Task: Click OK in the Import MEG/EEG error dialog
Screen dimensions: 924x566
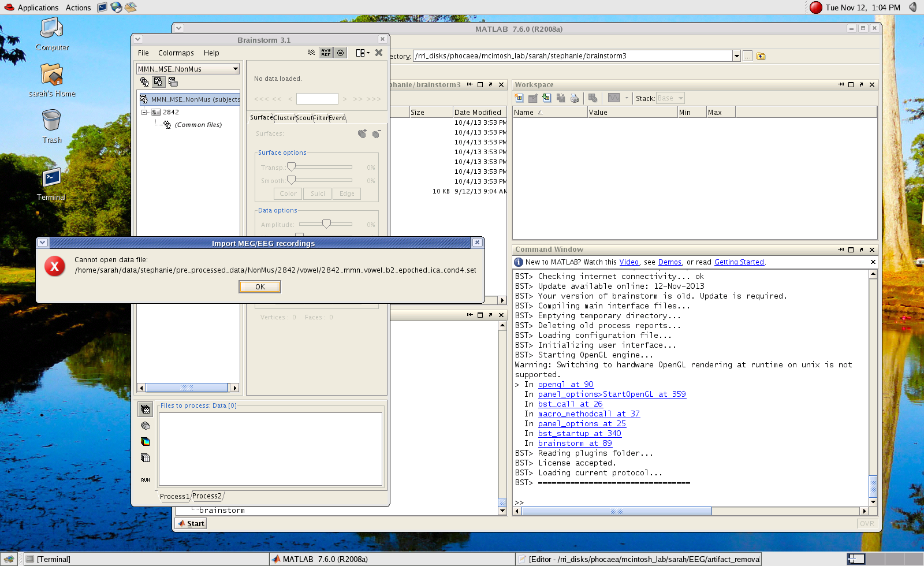Action: coord(260,286)
